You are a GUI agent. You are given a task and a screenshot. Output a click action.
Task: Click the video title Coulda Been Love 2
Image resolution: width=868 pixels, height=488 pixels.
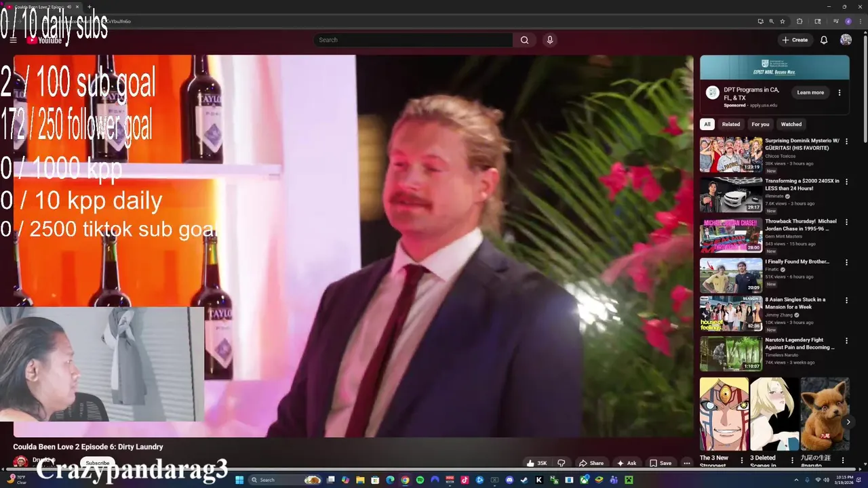pyautogui.click(x=88, y=447)
